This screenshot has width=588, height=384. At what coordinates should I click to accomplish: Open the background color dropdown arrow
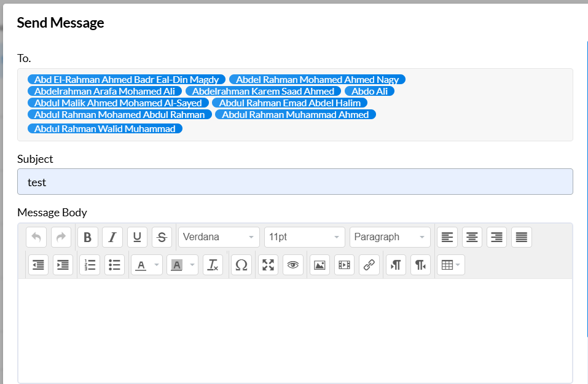192,265
